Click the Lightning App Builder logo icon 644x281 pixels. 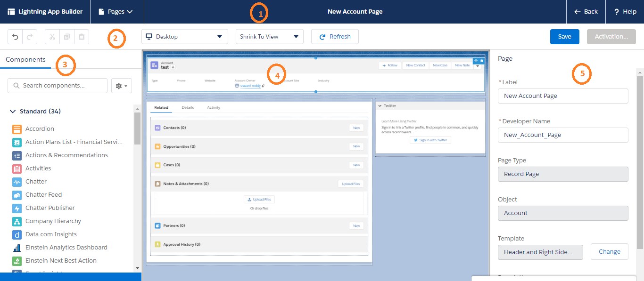click(11, 12)
